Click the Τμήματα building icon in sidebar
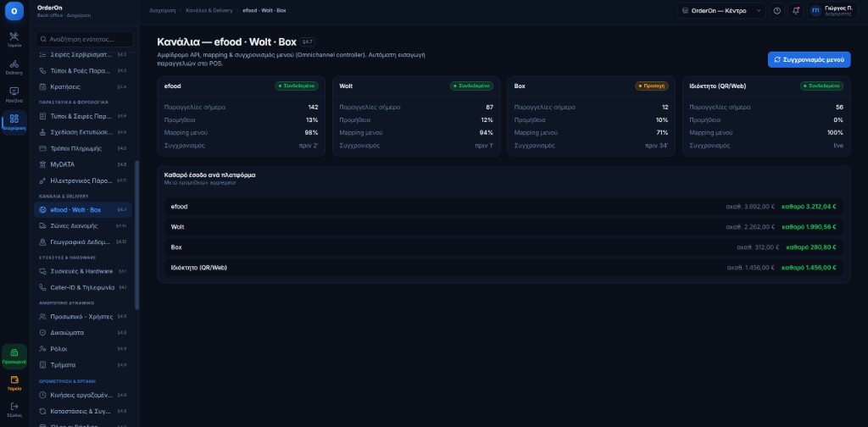 (42, 365)
